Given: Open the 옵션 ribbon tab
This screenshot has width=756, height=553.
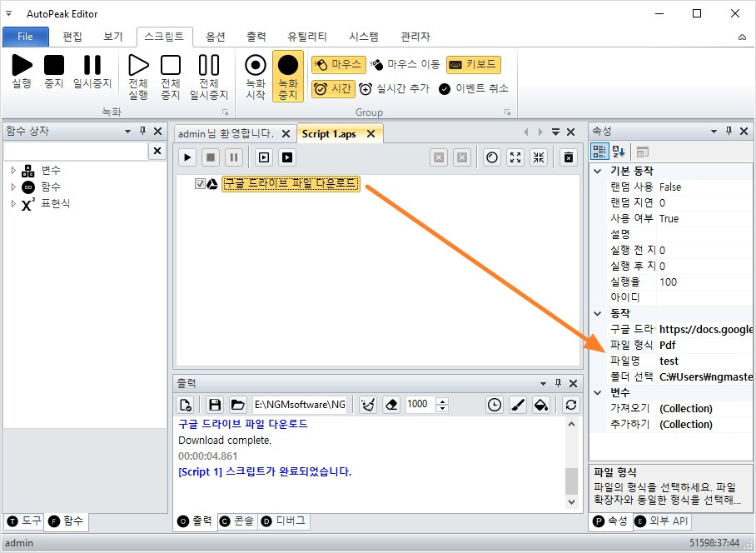Looking at the screenshot, I should tap(216, 37).
